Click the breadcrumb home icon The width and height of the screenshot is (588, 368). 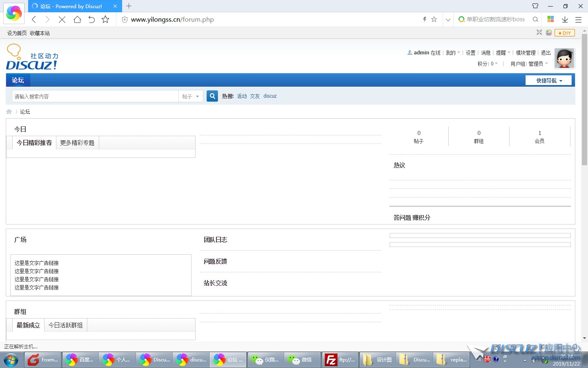(9, 112)
